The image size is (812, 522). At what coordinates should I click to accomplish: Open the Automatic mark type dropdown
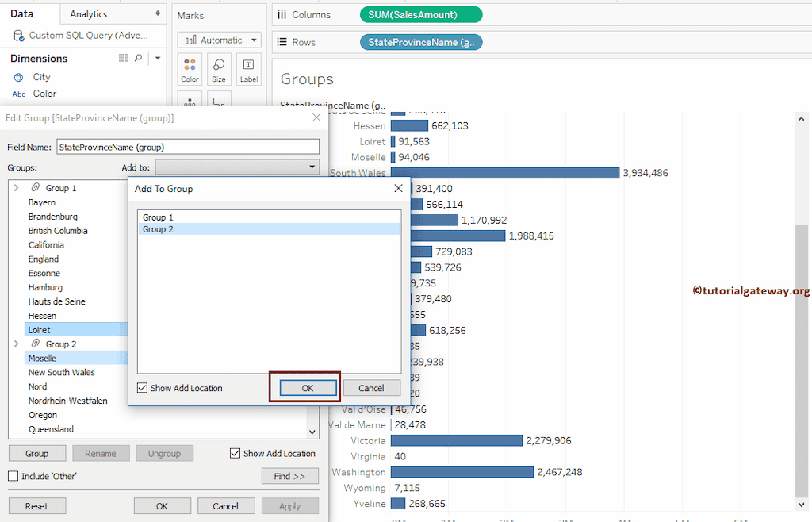pos(219,39)
